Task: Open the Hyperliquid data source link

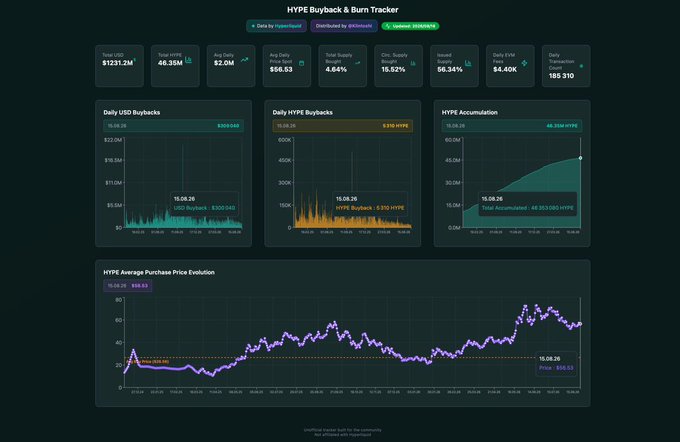Action: pyautogui.click(x=288, y=26)
